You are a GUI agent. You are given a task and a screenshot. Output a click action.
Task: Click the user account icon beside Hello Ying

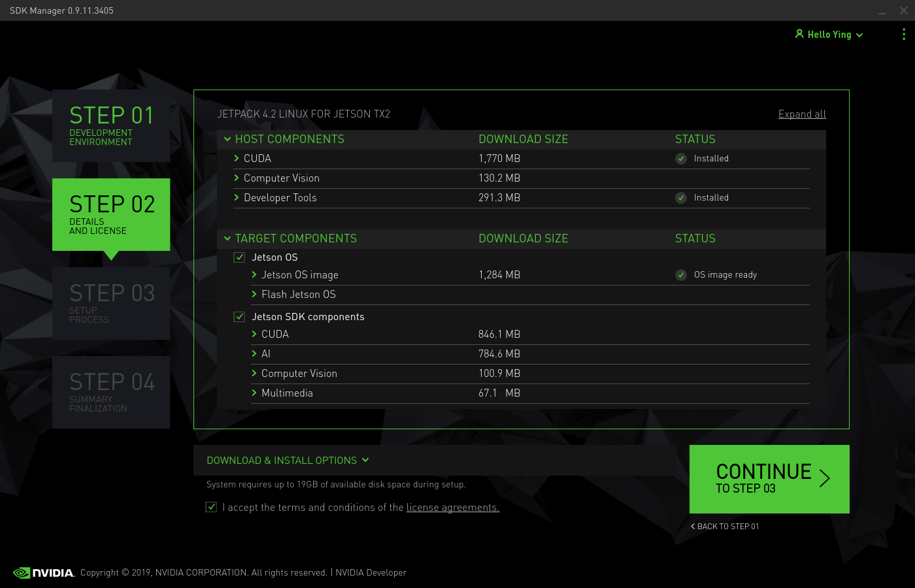click(x=799, y=33)
